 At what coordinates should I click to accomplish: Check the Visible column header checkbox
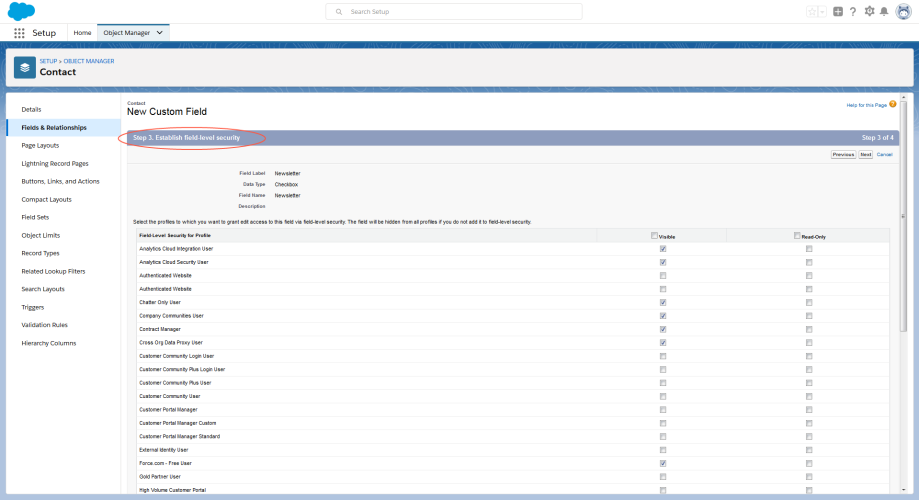[x=654, y=236]
